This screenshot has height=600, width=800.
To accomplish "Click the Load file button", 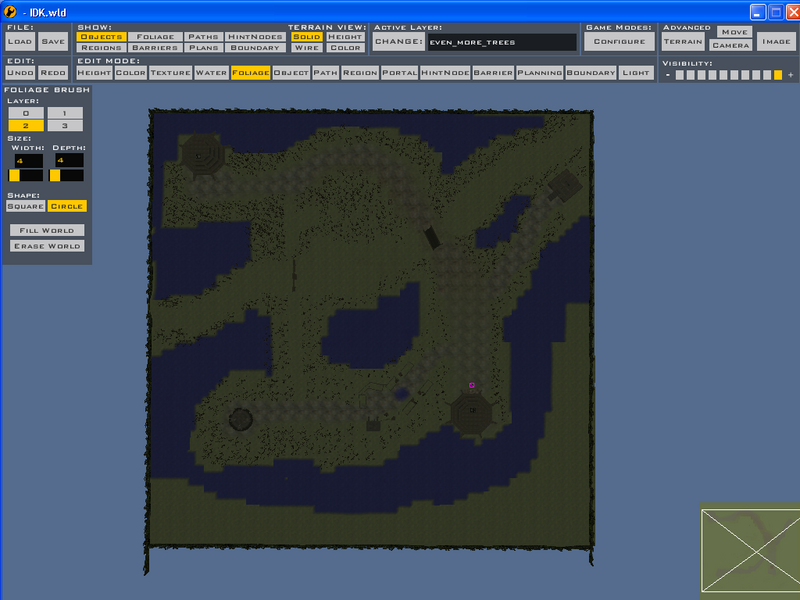I will coord(20,41).
